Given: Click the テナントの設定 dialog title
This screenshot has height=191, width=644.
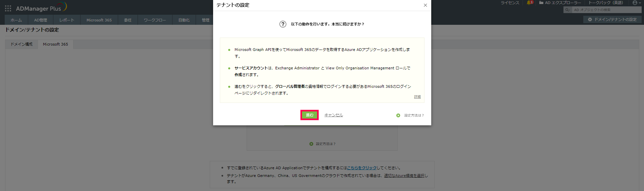Looking at the screenshot, I should (x=233, y=5).
